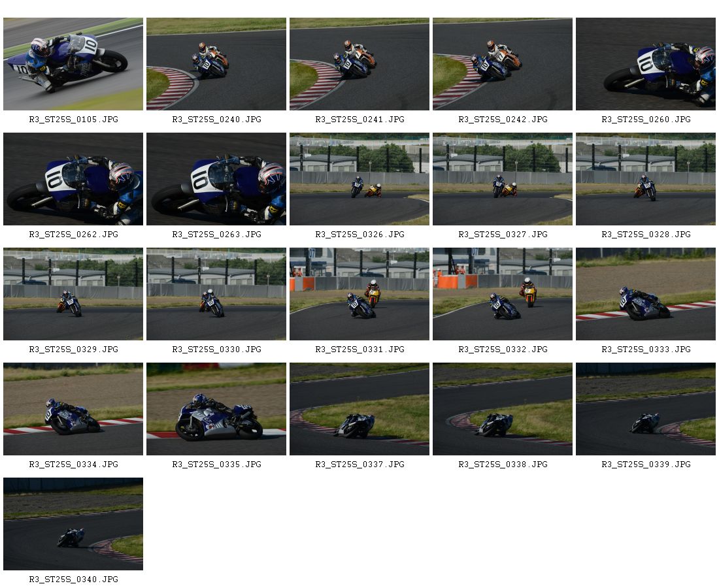The image size is (719, 588).
Task: Open the R3_ST25S_0339.JPG image
Action: 646,409
